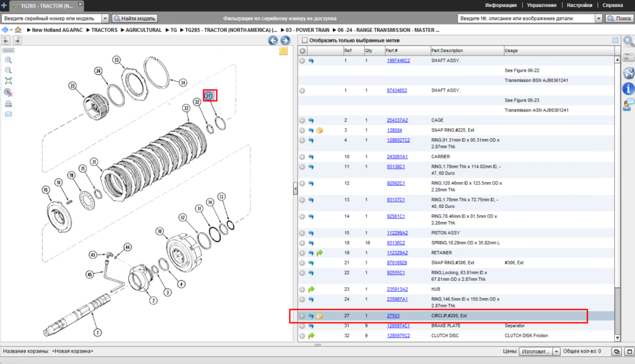Click the splitter handle between diagram and table
The height and width of the screenshot is (364, 635).
coord(295,188)
